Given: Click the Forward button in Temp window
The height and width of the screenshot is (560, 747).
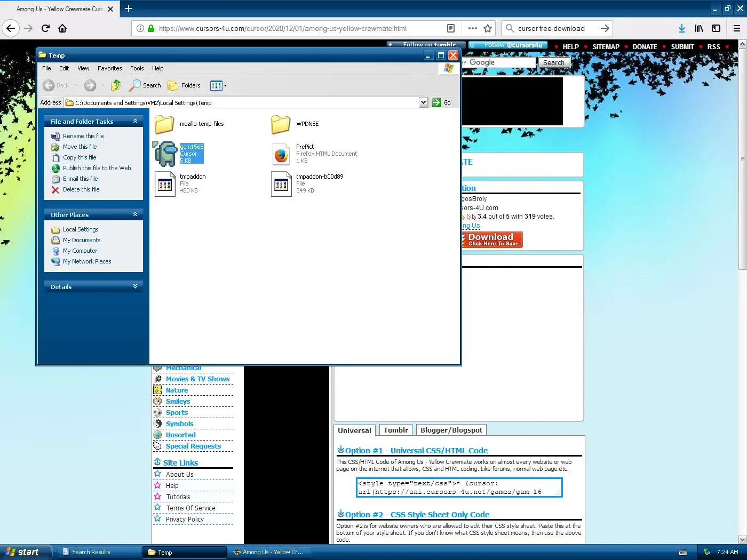Looking at the screenshot, I should click(x=90, y=85).
